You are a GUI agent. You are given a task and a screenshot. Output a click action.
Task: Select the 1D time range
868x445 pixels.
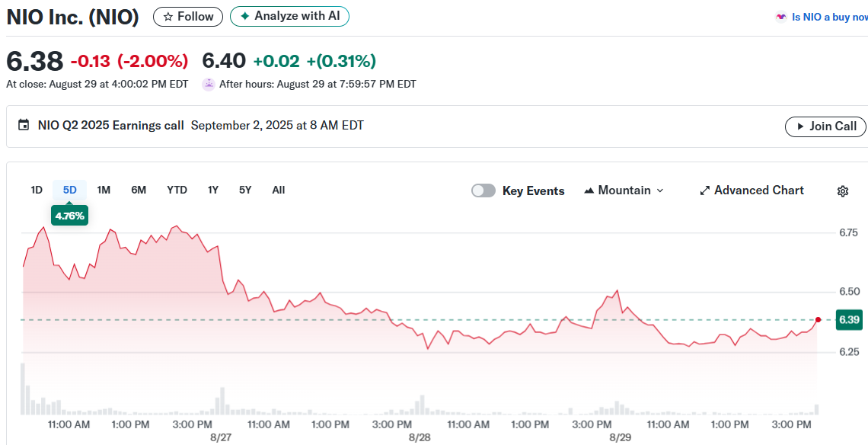37,190
